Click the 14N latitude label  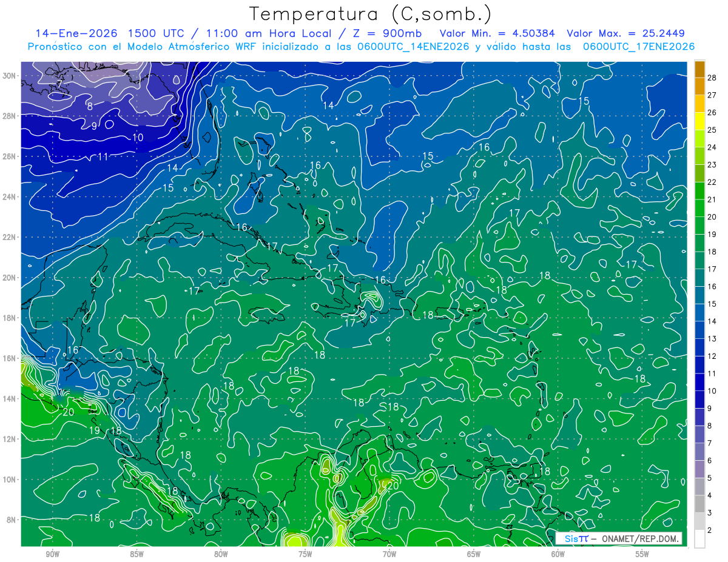10,398
